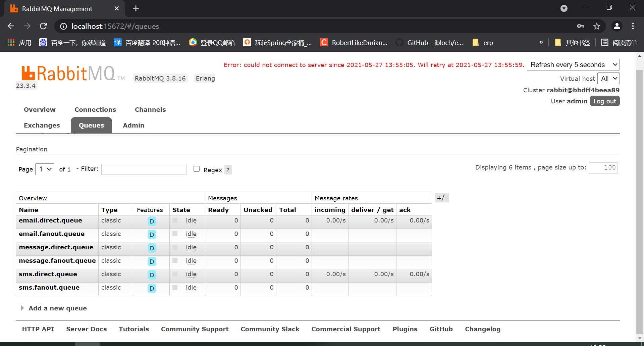This screenshot has width=644, height=346.
Task: Open the email.fanout.queue queue link
Action: (x=52, y=234)
